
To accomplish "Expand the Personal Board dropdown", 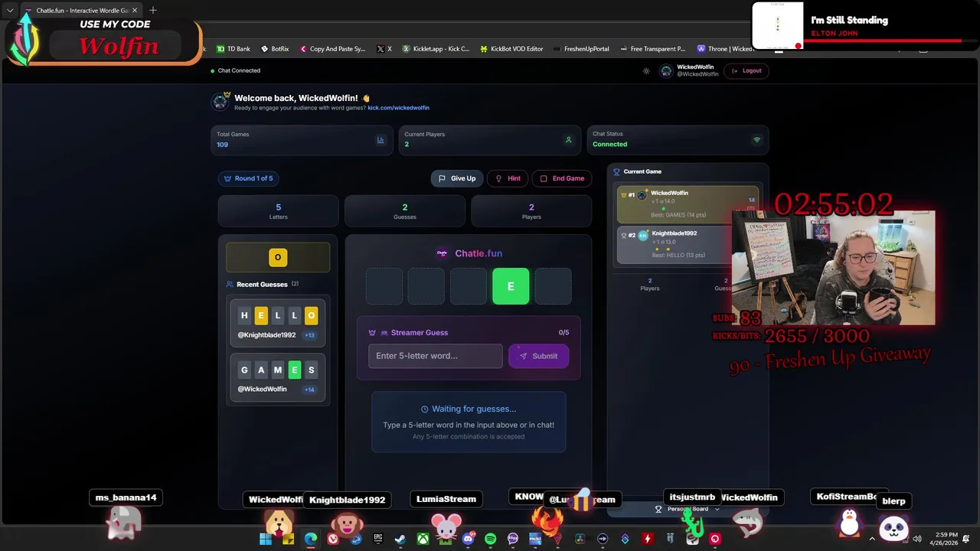I will pos(688,509).
